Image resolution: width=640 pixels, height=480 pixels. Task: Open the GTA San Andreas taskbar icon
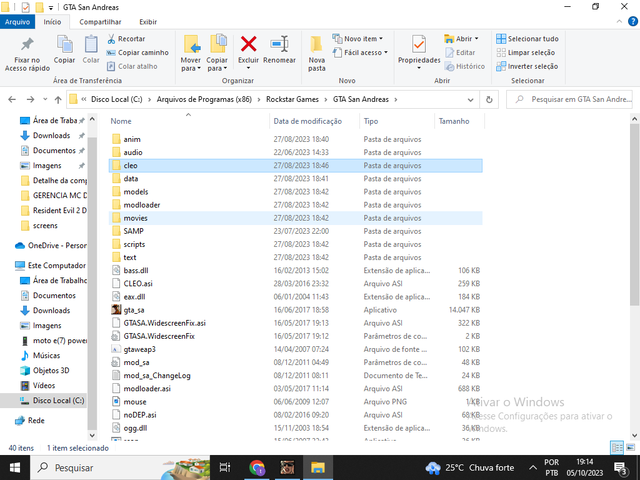[x=287, y=468]
